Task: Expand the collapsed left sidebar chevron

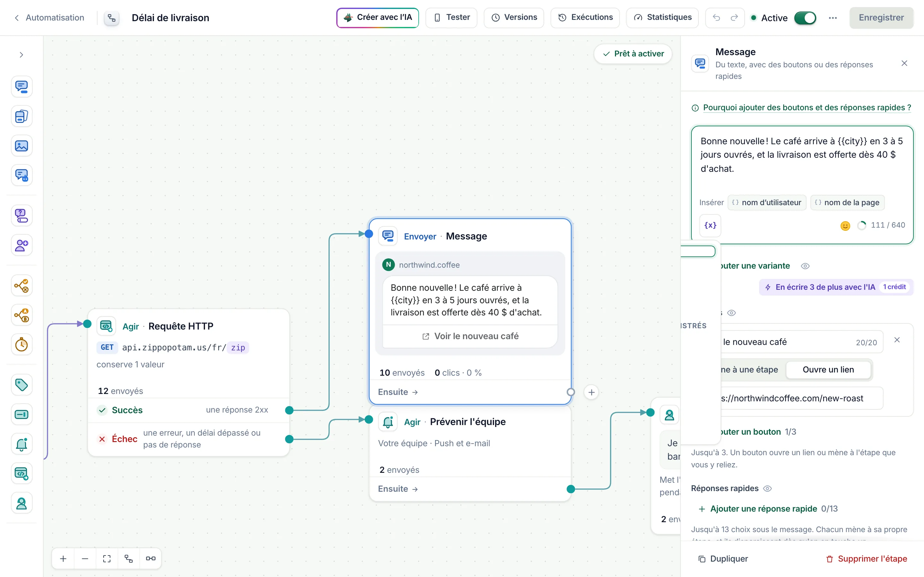Action: point(21,55)
